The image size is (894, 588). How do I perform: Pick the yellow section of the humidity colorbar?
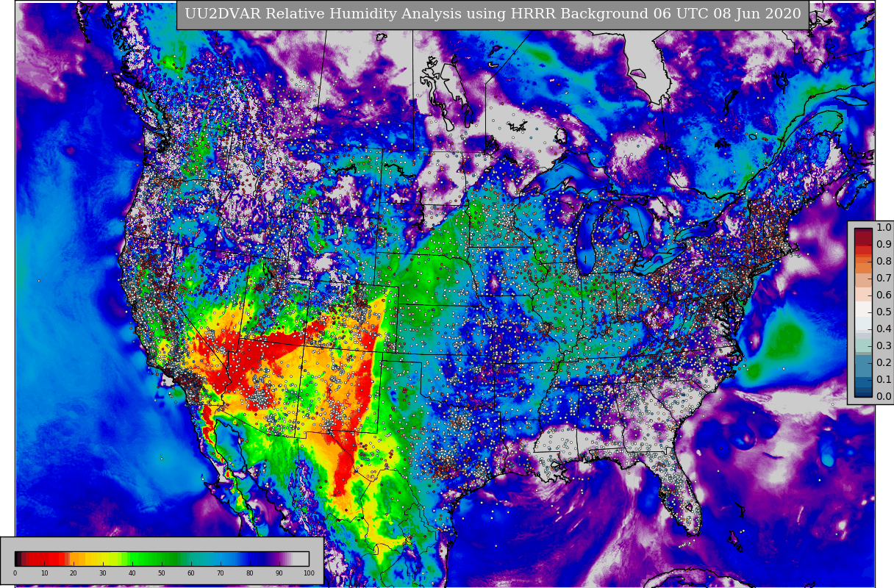(x=103, y=559)
